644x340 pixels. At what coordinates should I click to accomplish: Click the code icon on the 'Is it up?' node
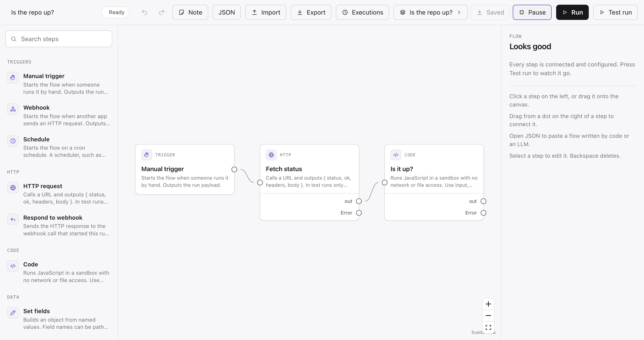pos(396,155)
